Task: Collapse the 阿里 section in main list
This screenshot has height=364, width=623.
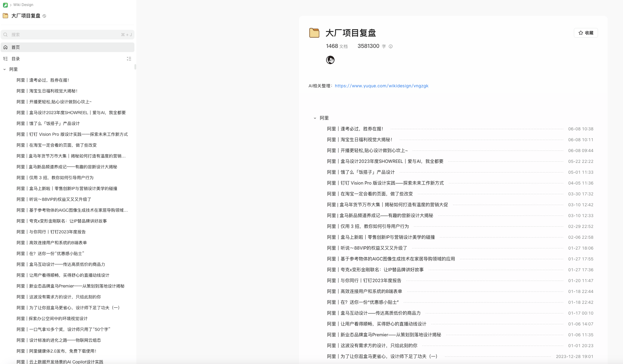Action: [315, 118]
